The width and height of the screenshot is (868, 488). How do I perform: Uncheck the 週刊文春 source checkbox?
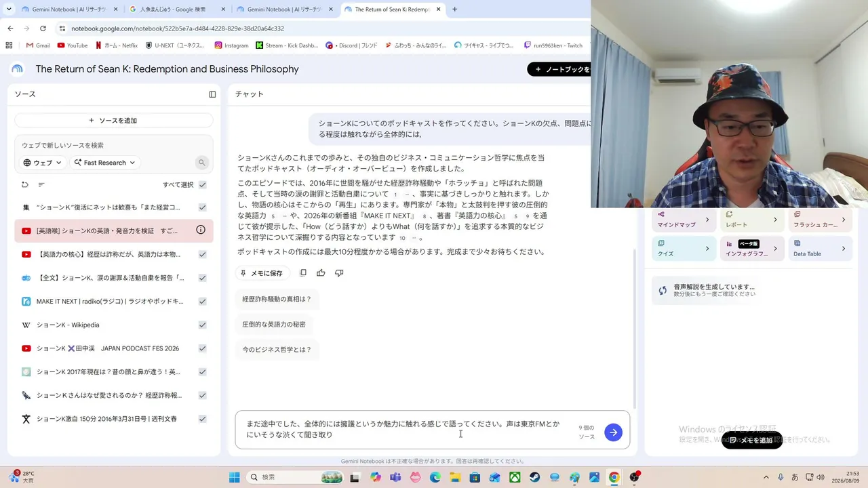[202, 419]
